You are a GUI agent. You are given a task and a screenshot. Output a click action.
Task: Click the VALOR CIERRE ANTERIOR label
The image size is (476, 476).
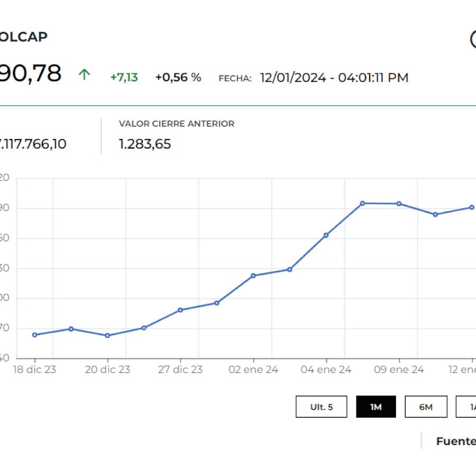tap(176, 124)
